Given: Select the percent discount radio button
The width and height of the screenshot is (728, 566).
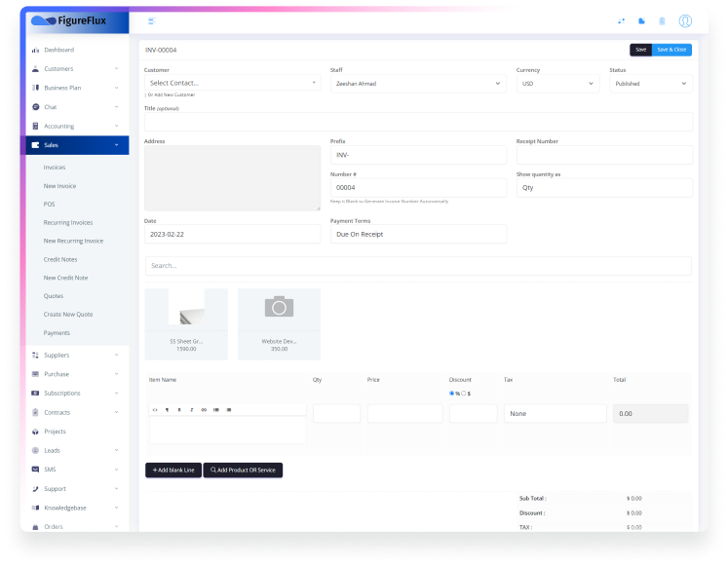Looking at the screenshot, I should click(451, 394).
